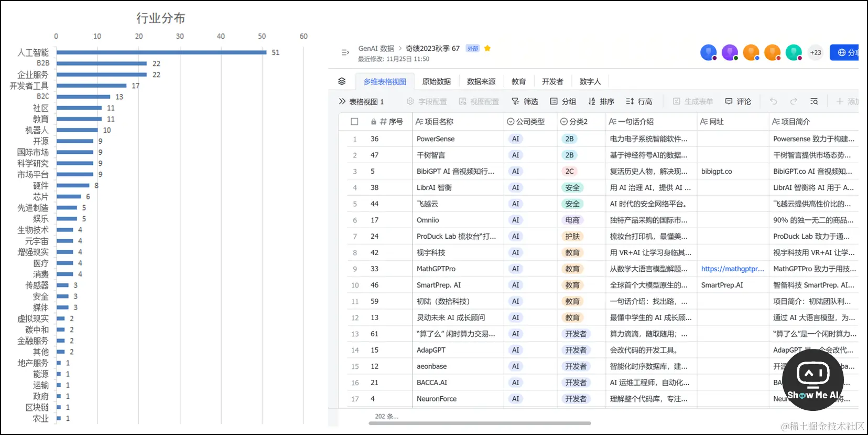The width and height of the screenshot is (868, 435).
Task: Toggle the yellow favorite star
Action: click(x=487, y=48)
